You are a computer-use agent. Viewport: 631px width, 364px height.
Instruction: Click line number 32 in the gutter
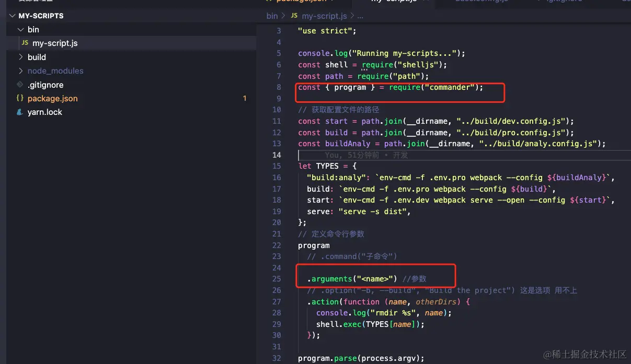[277, 358]
